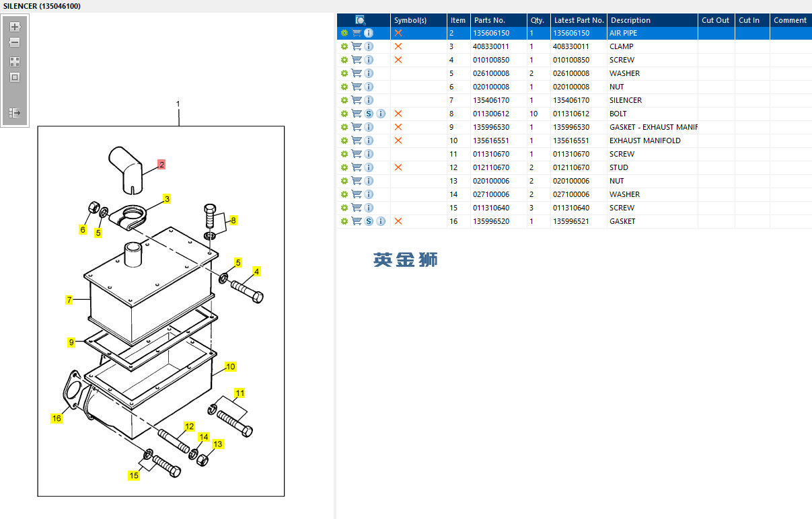This screenshot has height=519, width=812.
Task: Click the Parts No. column header
Action: [x=489, y=20]
